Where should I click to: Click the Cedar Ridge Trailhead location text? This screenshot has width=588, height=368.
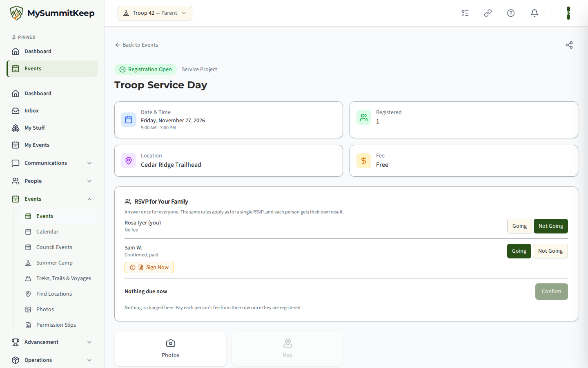click(171, 165)
